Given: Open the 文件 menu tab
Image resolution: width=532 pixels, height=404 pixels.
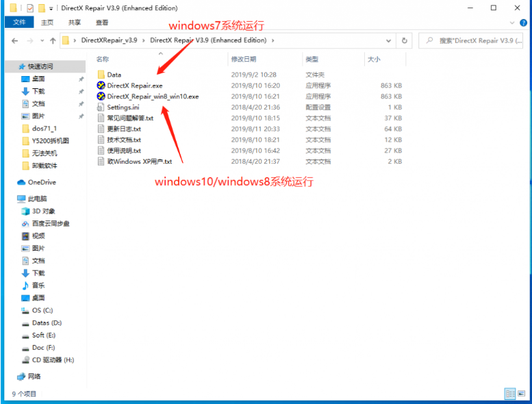Looking at the screenshot, I should pos(19,22).
